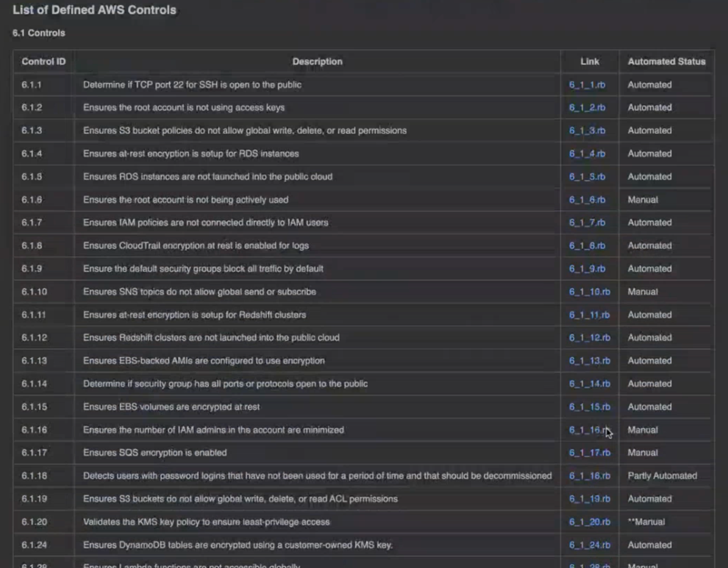Open the 6_1_24.rb DynamoDB link

click(x=589, y=545)
